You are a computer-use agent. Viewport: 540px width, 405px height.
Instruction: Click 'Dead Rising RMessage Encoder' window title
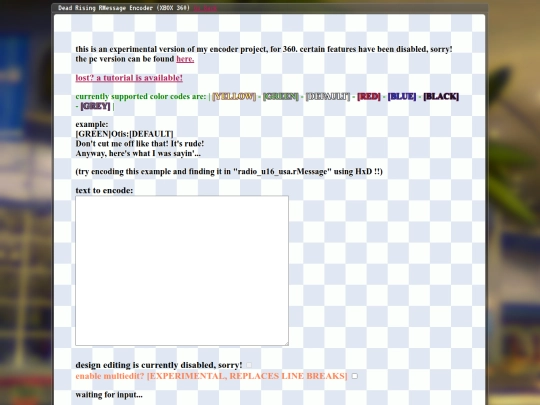point(124,8)
